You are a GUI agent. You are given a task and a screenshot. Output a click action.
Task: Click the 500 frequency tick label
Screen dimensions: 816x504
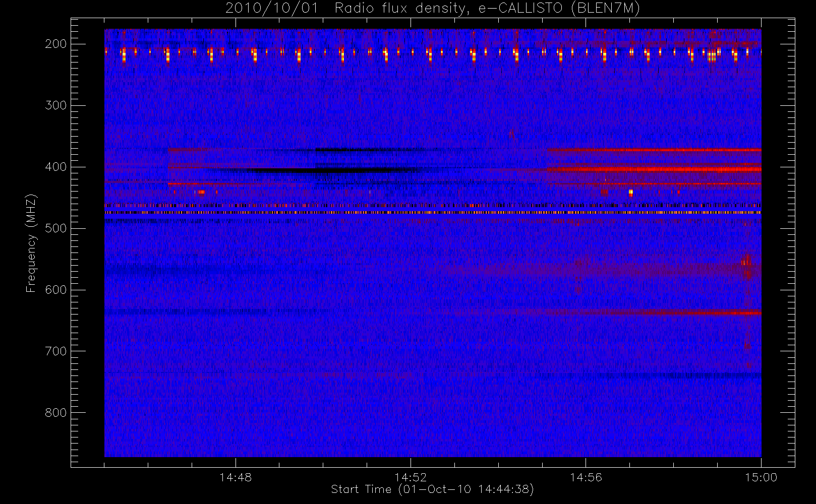point(56,228)
